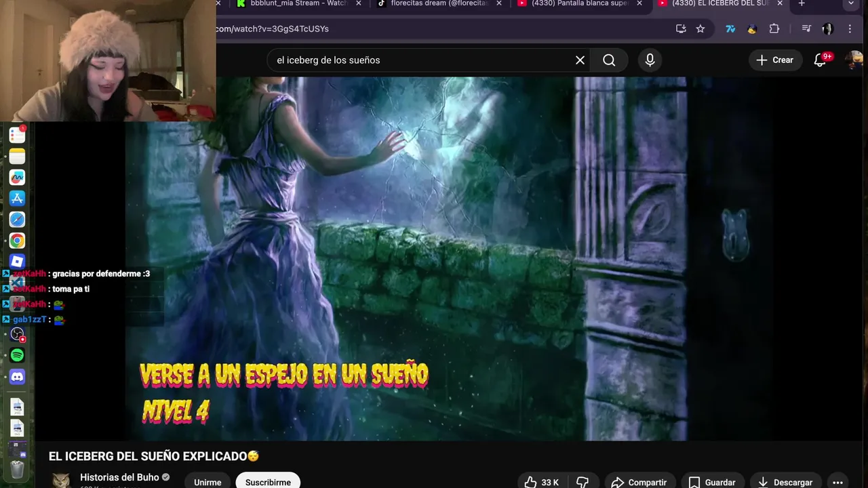Click the video title EL ICEBERG DEL SUEÑO EXPLICADO
The width and height of the screenshot is (868, 488).
pyautogui.click(x=154, y=456)
